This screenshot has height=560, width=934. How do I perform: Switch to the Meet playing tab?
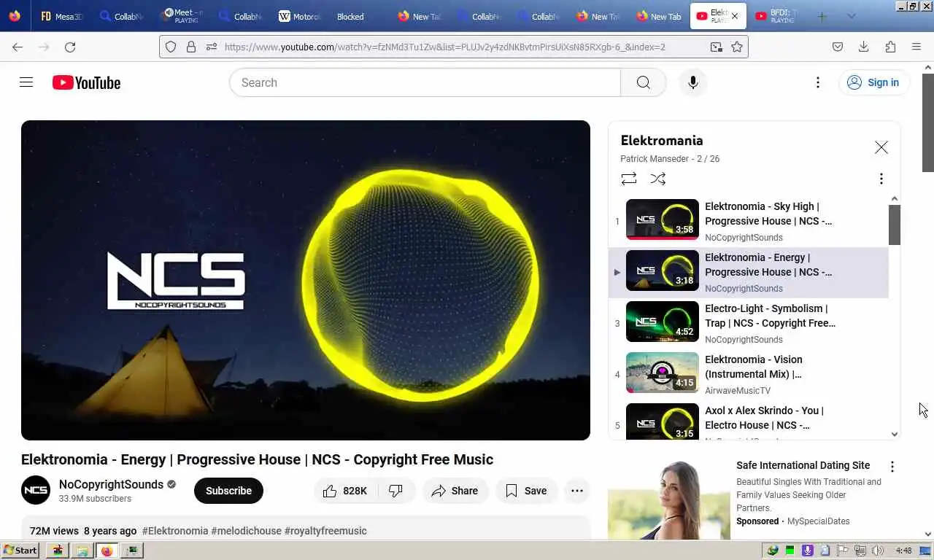[x=182, y=16]
